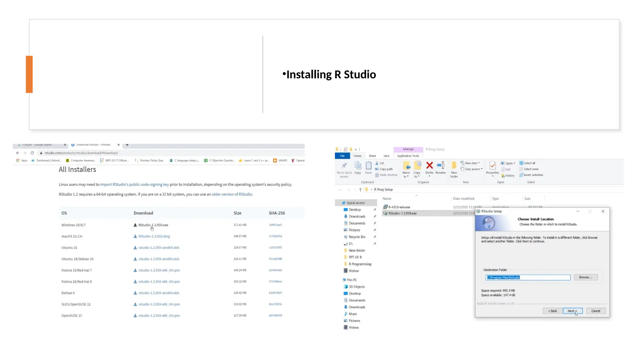The height and width of the screenshot is (362, 644).
Task: Open the Application Tools tab
Action: (408, 156)
